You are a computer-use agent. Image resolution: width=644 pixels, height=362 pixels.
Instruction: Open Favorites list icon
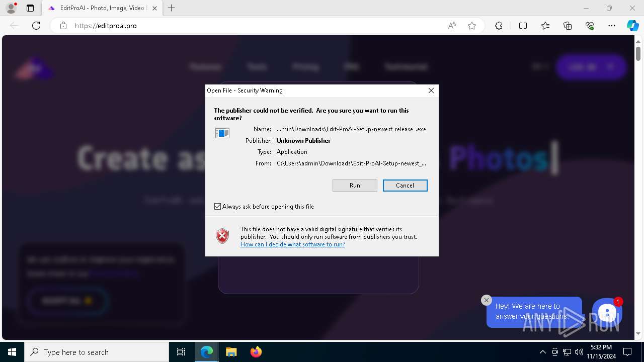pyautogui.click(x=545, y=26)
